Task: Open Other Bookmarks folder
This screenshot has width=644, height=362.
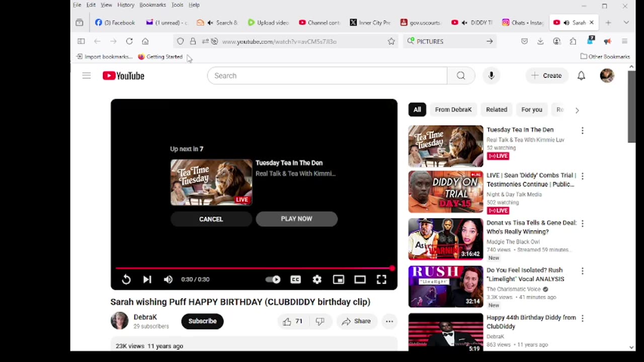Action: pos(605,56)
